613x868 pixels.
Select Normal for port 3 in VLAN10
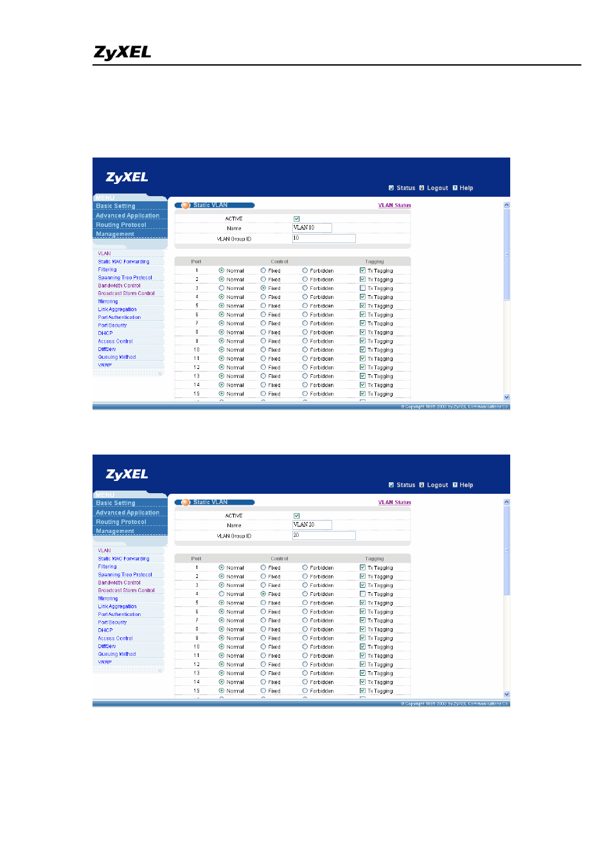coord(222,288)
